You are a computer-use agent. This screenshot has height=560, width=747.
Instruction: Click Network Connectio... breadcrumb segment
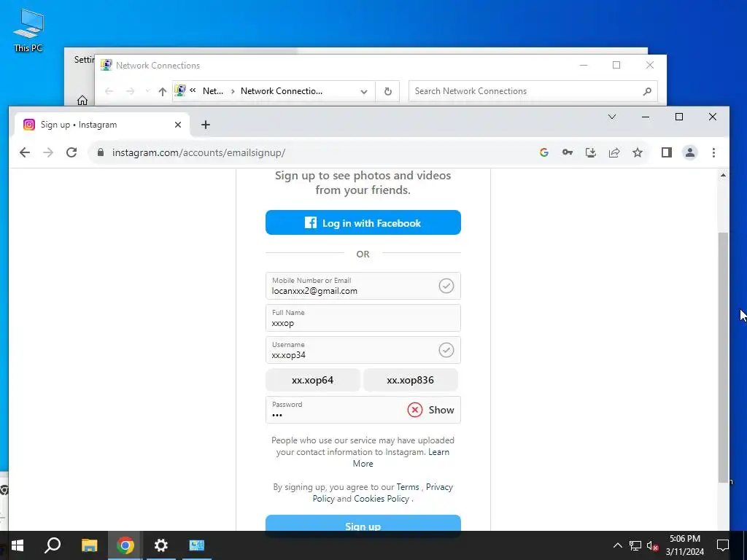click(x=281, y=91)
